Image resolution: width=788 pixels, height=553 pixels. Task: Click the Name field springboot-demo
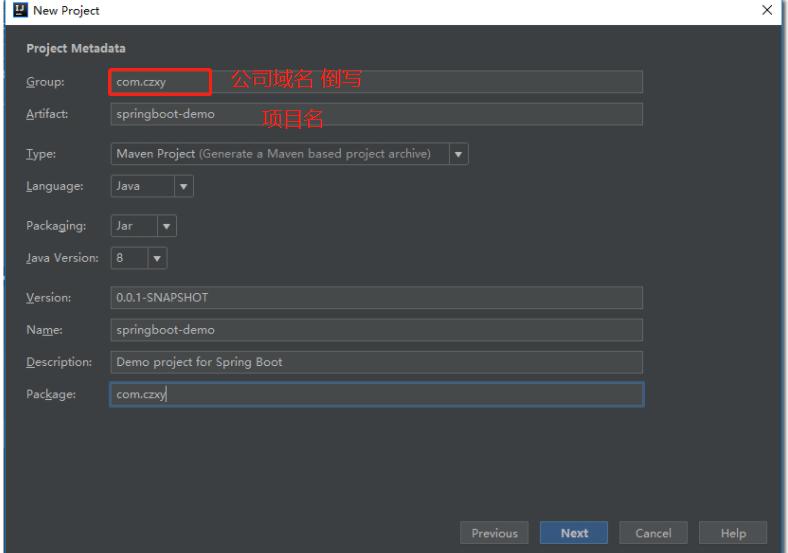376,330
